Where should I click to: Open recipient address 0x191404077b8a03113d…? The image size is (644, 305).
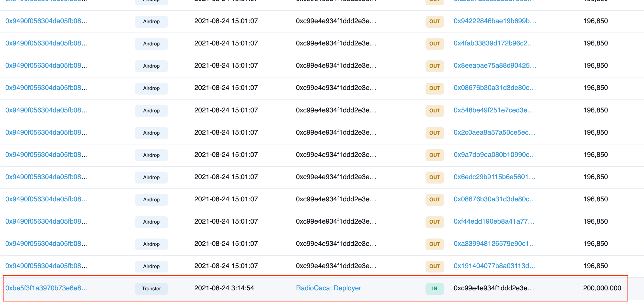494,266
